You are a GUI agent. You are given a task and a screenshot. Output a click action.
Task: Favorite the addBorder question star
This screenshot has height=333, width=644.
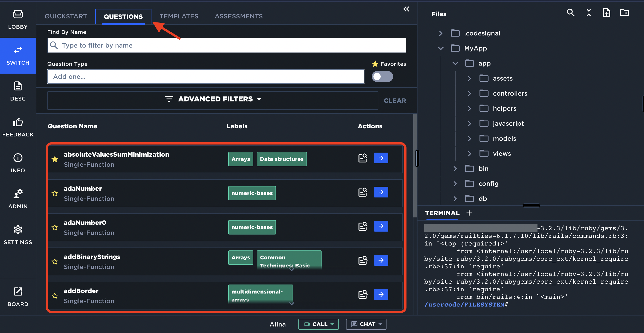click(x=55, y=296)
